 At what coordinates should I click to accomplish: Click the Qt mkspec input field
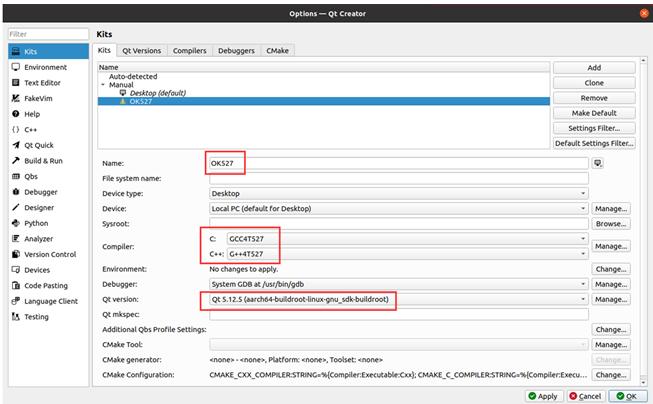[x=399, y=314]
